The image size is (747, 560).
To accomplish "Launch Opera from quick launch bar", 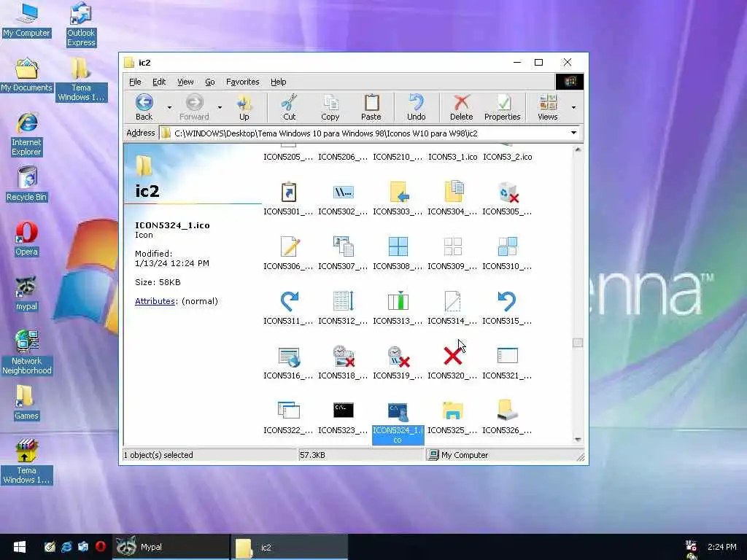I will pyautogui.click(x=100, y=547).
